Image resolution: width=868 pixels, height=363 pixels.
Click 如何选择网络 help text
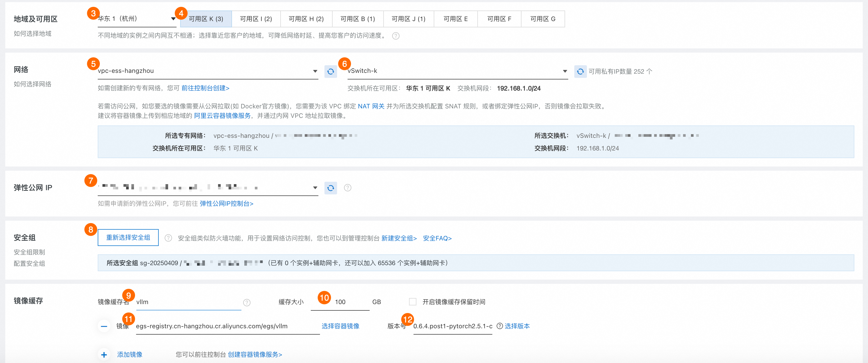(x=32, y=84)
